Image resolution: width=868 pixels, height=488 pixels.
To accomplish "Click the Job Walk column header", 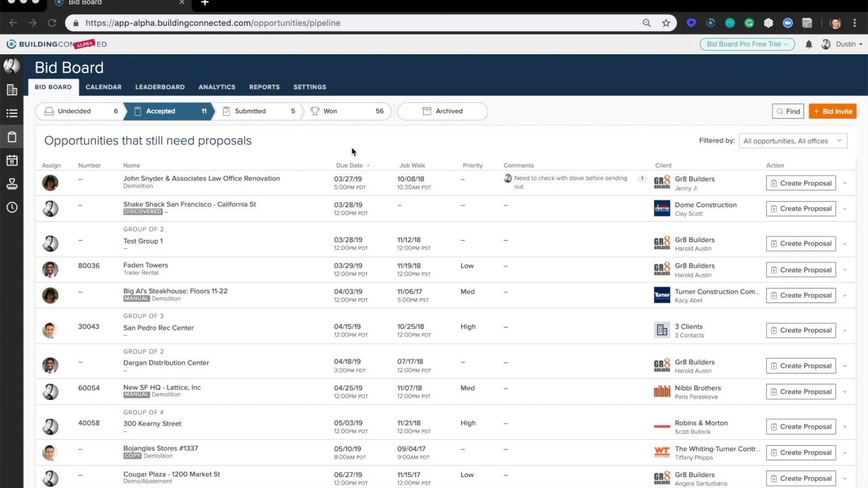I will (x=412, y=165).
